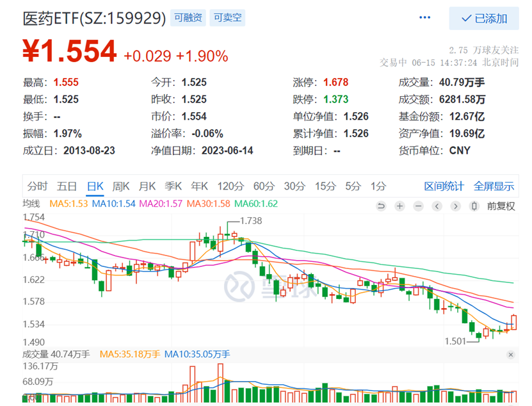Switch chart to 120分 interval

click(230, 186)
